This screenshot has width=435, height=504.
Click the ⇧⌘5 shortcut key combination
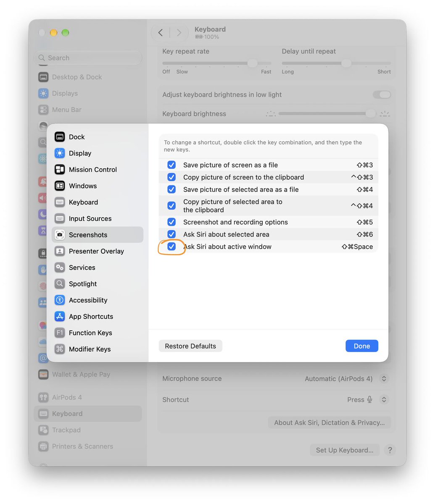click(365, 222)
